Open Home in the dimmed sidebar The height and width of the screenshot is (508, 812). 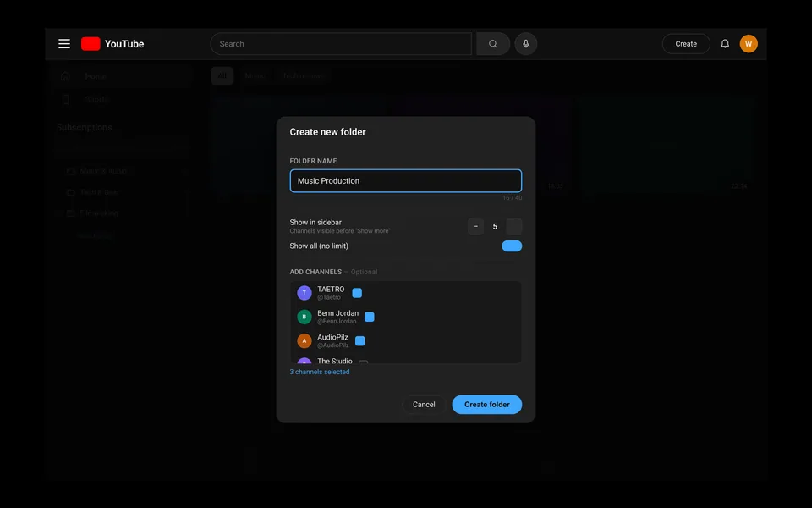pos(123,76)
